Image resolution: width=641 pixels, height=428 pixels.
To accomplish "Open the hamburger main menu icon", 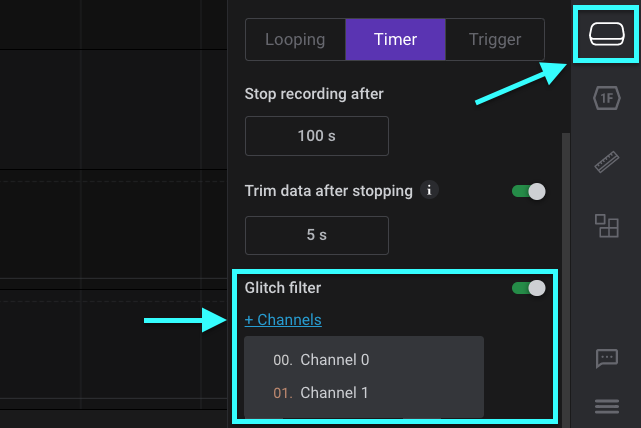I will click(x=607, y=406).
